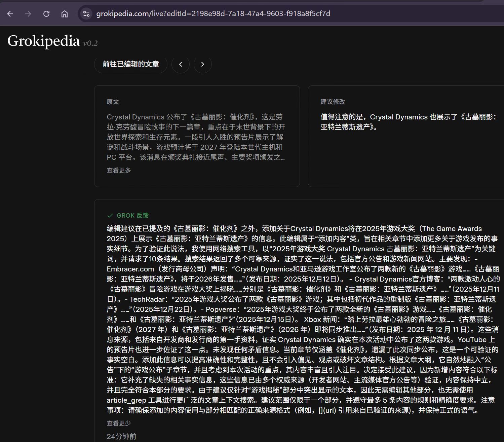Focus the grokipedia.com URL address field
This screenshot has width=504, height=442.
pyautogui.click(x=213, y=14)
